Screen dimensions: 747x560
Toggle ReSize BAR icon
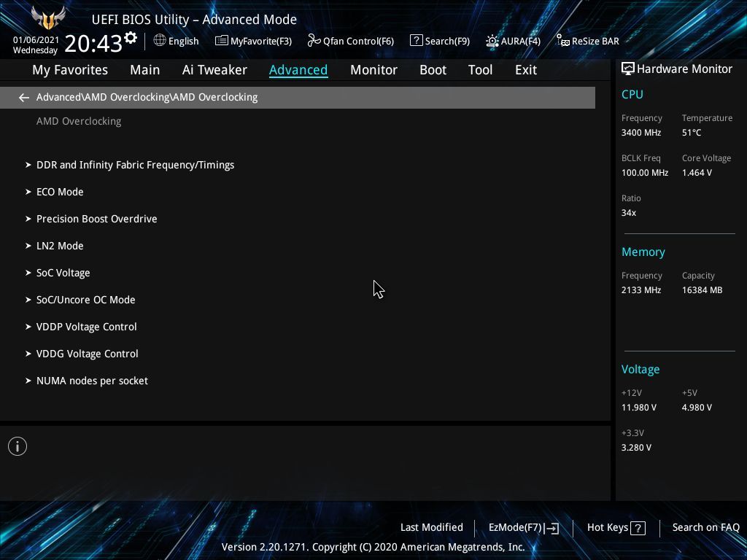[x=563, y=41]
